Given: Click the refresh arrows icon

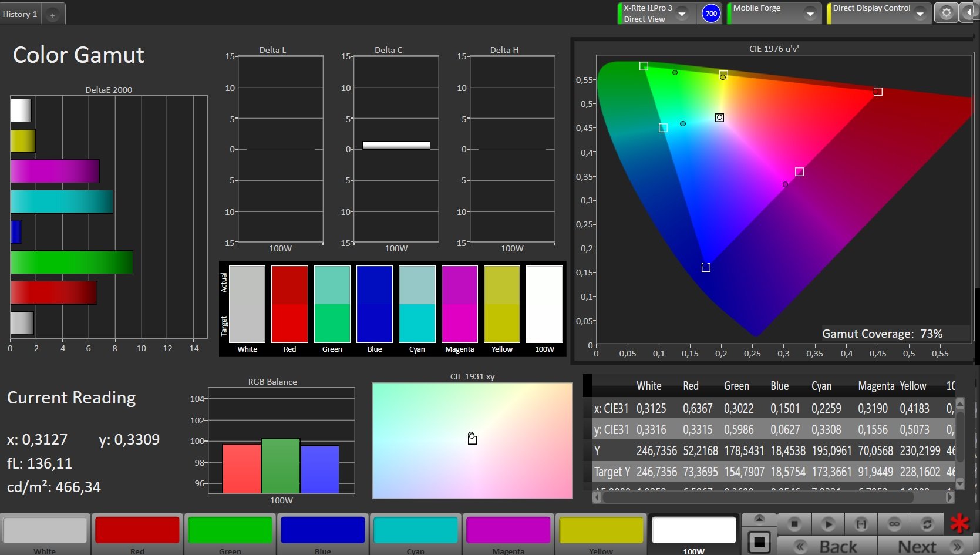Looking at the screenshot, I should click(x=927, y=523).
